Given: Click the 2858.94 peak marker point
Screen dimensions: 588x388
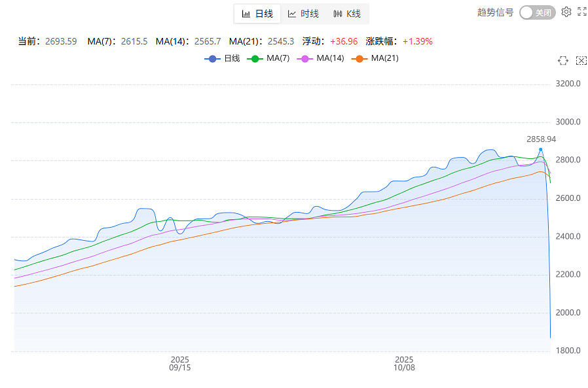Looking at the screenshot, I should point(540,150).
